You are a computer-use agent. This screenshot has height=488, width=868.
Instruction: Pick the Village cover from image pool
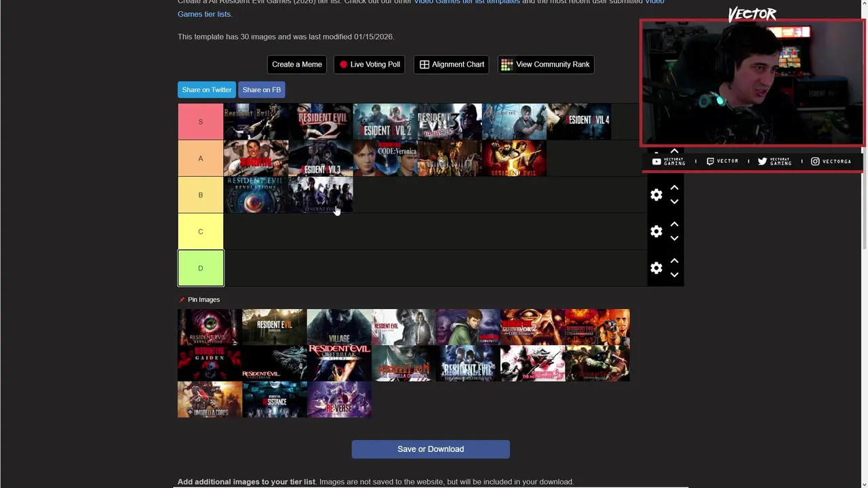pos(339,327)
